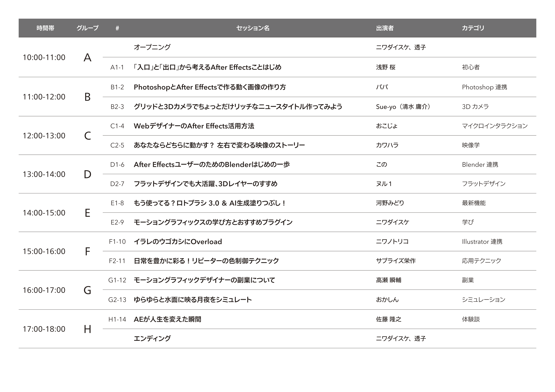Select the 15:00-16:00 time slot
555x392 pixels.
coord(44,251)
